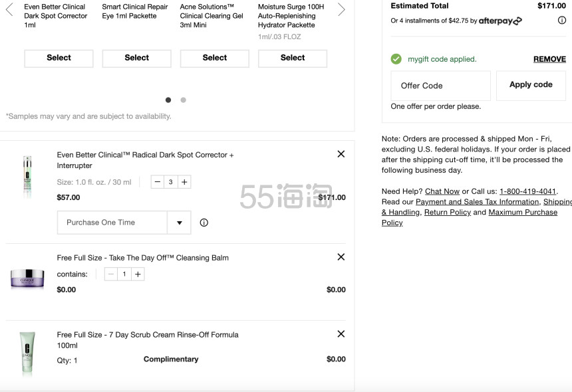
Task: Click the 'mygift code applied.' message
Action: (x=442, y=59)
